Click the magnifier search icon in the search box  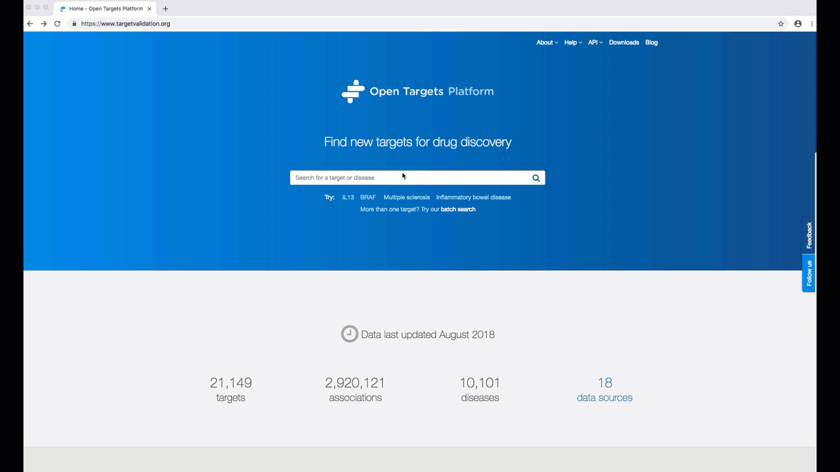tap(536, 178)
